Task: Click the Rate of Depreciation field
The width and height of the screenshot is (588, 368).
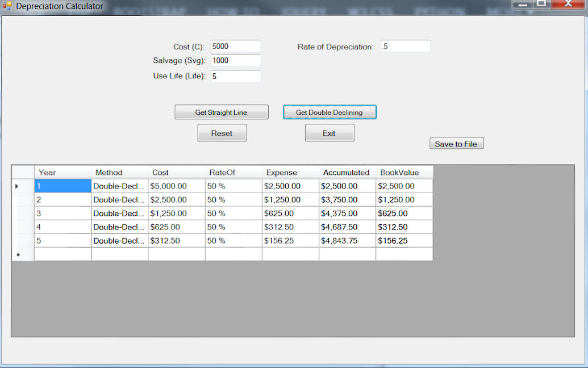Action: click(x=405, y=46)
